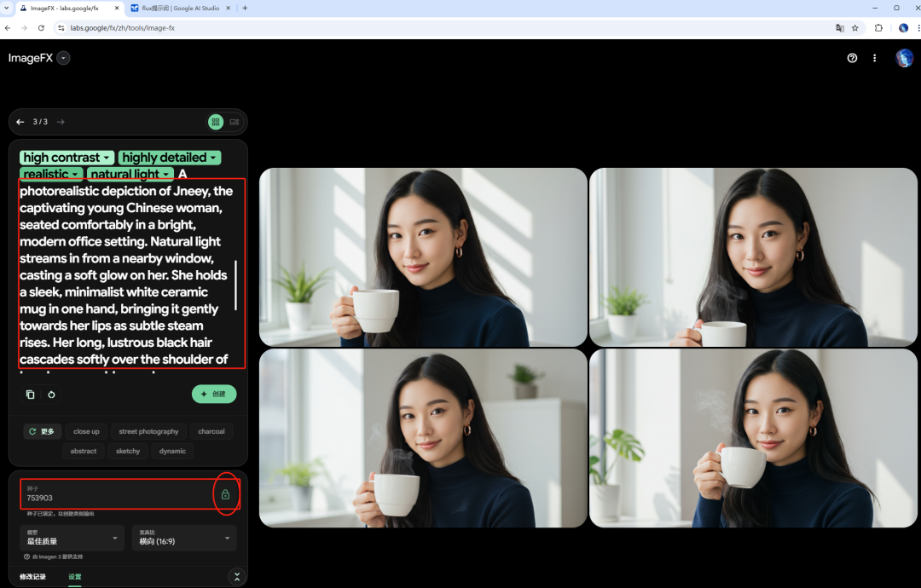Switch to the 设置 settings tab
Image resolution: width=921 pixels, height=588 pixels.
pos(74,577)
